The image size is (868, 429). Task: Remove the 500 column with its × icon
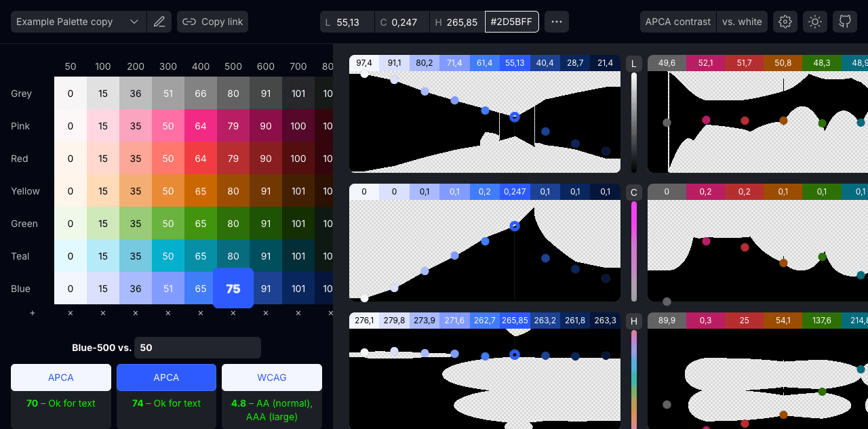pos(233,313)
